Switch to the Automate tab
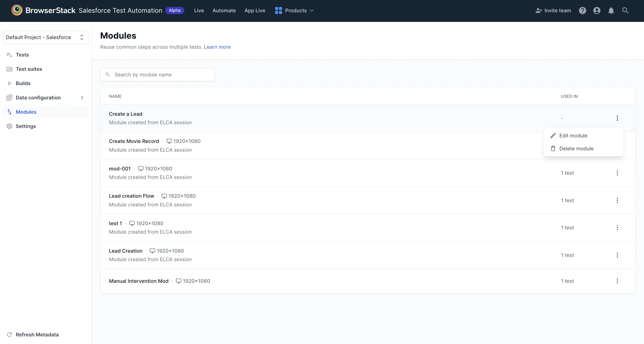This screenshot has width=644, height=344. [224, 10]
